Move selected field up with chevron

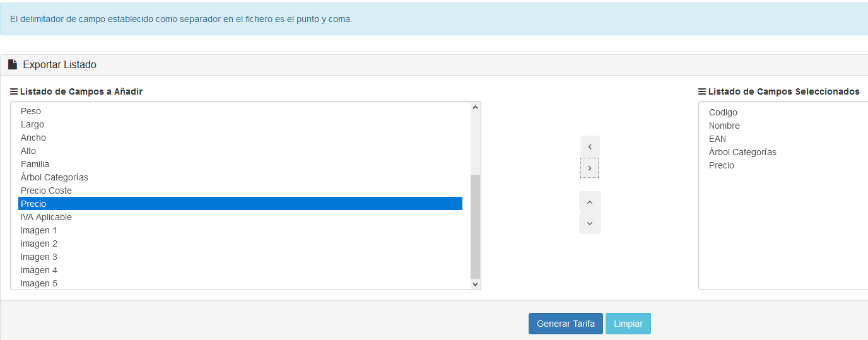tap(590, 202)
